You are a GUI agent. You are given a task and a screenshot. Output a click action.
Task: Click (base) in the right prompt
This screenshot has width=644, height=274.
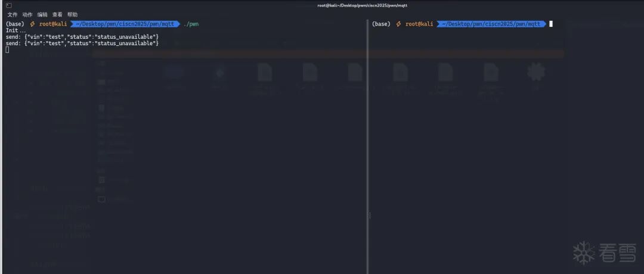(381, 24)
